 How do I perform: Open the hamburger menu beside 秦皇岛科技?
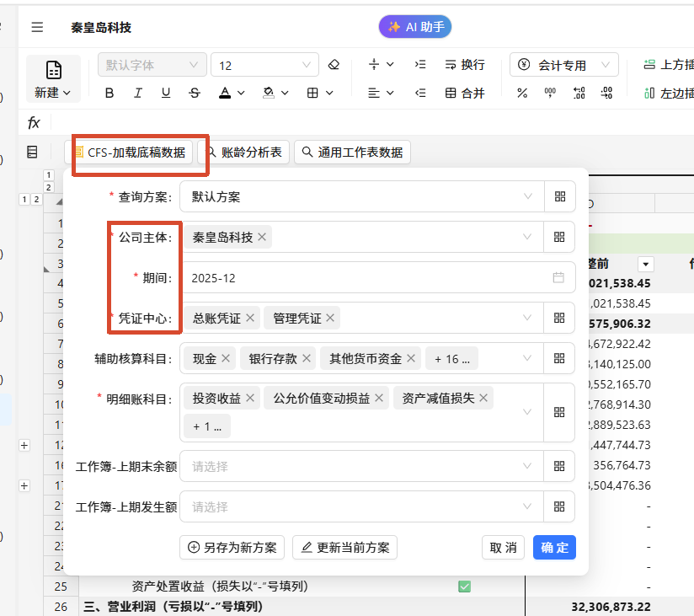click(37, 28)
